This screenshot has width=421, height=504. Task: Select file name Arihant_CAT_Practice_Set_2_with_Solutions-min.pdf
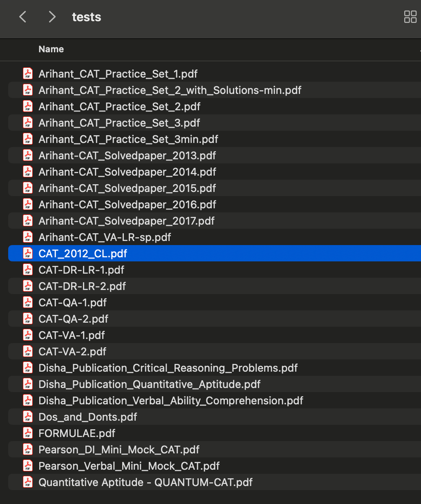[170, 90]
